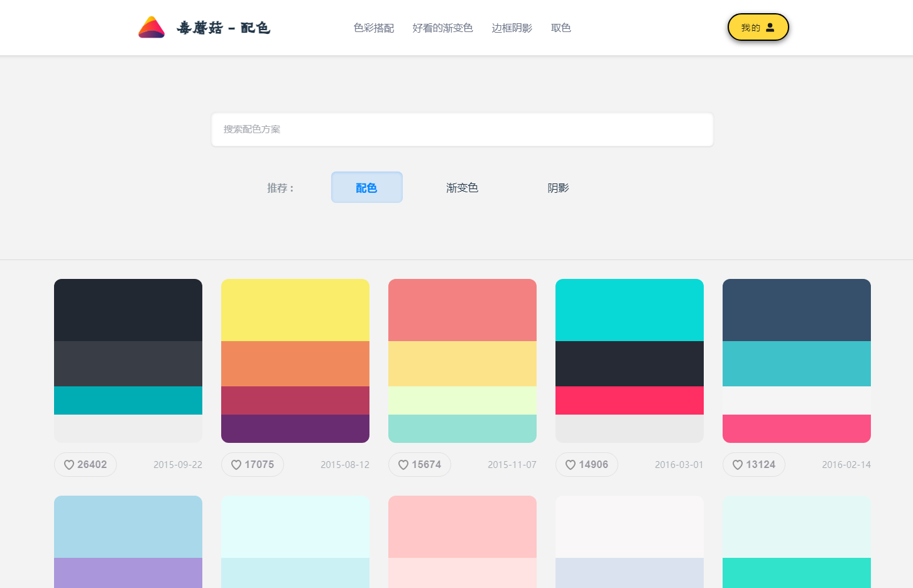The height and width of the screenshot is (588, 913).
Task: Pick the yellow swatch in 17075 palette
Action: [x=295, y=310]
